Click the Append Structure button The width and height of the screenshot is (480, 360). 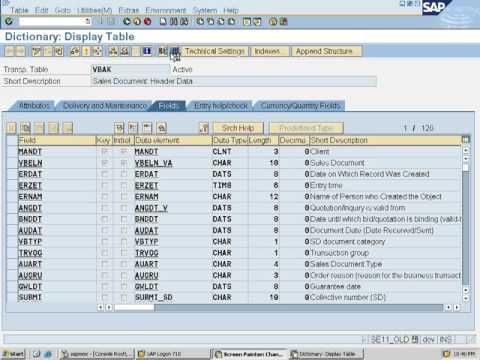pos(327,51)
